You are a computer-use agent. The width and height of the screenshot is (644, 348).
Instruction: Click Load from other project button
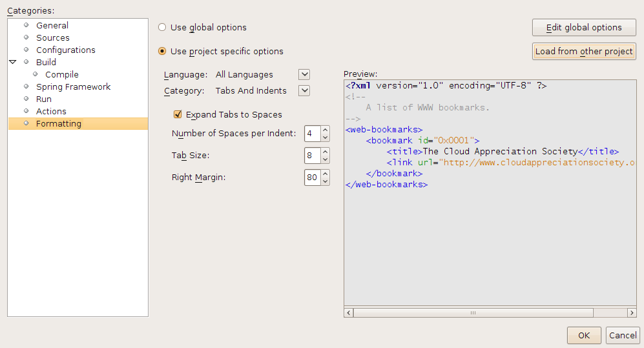tap(584, 51)
